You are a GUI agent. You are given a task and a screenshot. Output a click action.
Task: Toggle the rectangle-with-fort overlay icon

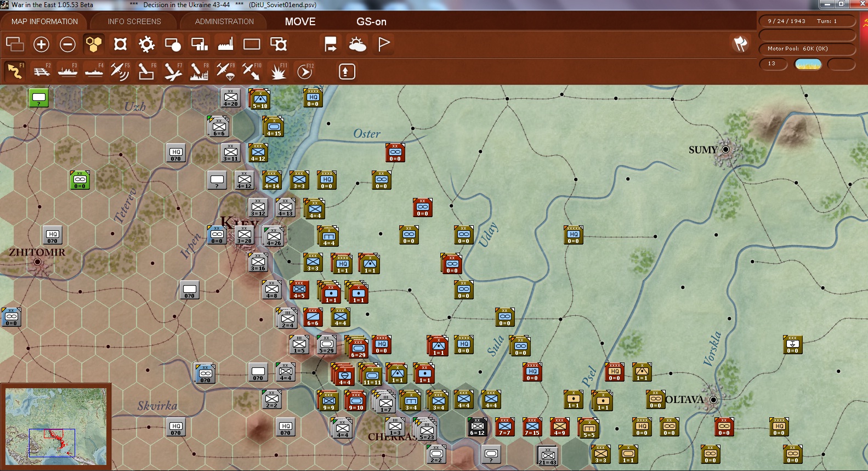tap(279, 44)
